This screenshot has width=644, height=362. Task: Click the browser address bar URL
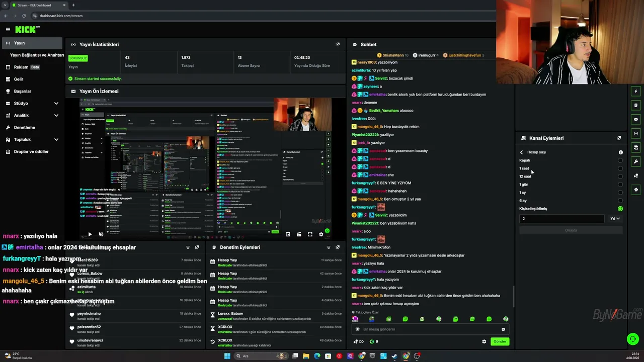[x=61, y=16]
